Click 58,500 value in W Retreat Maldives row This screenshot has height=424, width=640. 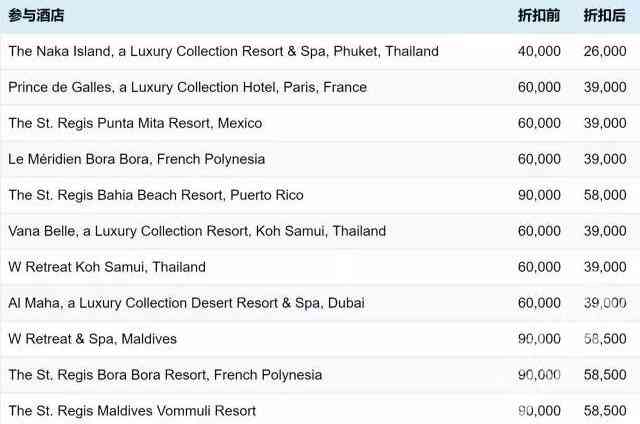604,339
